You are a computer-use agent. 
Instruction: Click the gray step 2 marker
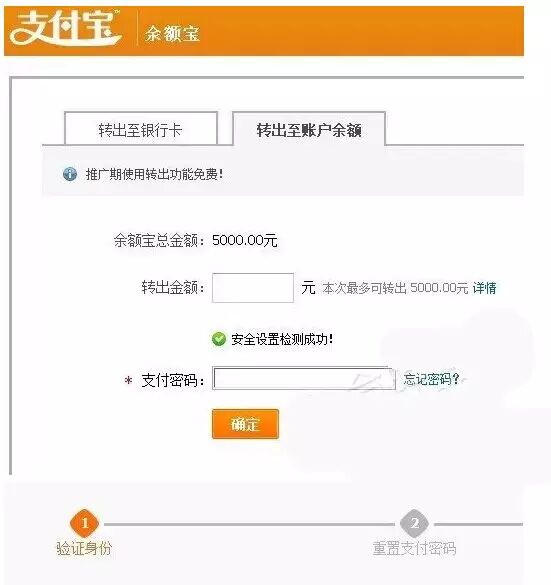[x=414, y=523]
